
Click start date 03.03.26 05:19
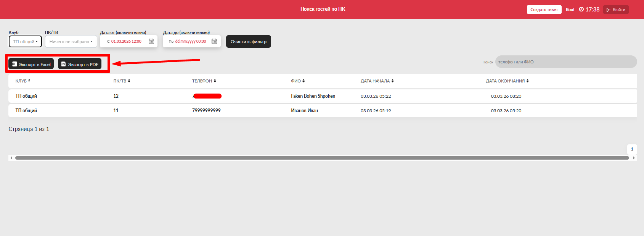click(x=376, y=111)
